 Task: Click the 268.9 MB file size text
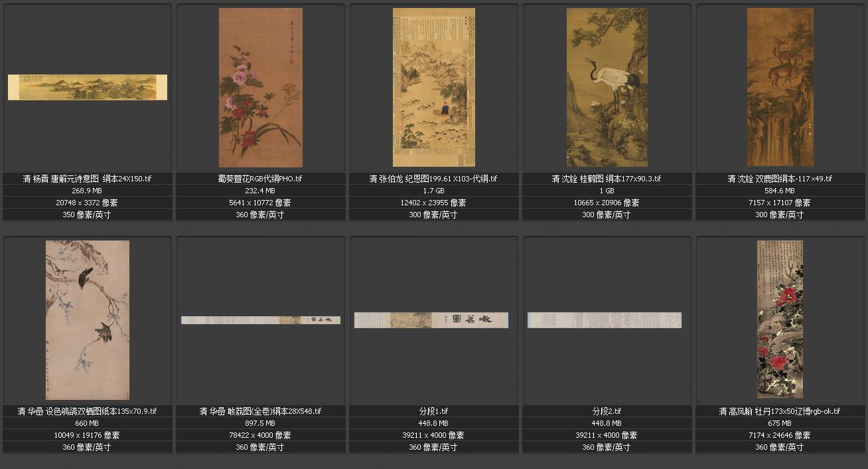88,191
